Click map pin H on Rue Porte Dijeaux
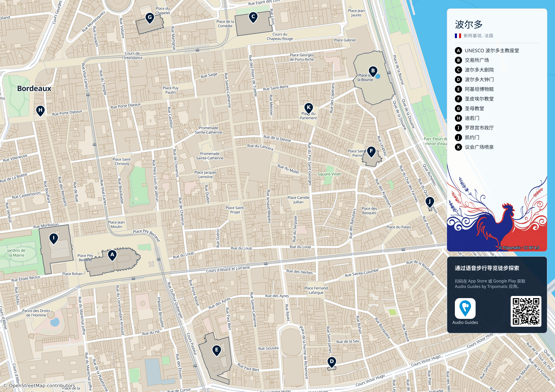555x392 pixels. tap(40, 111)
